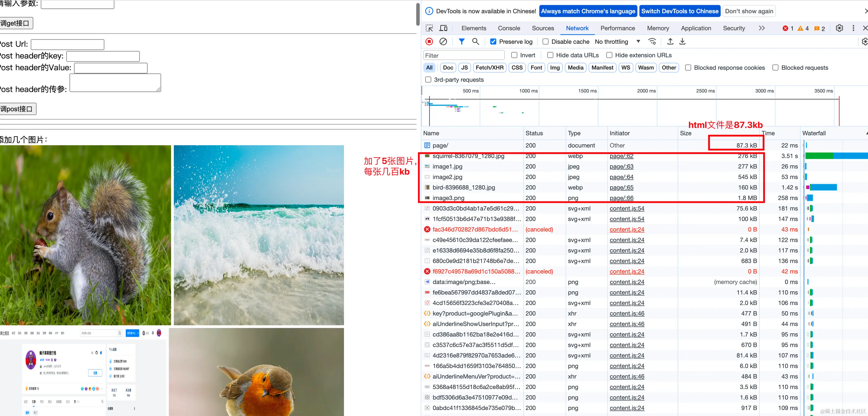Click inside the network Filter field

464,56
